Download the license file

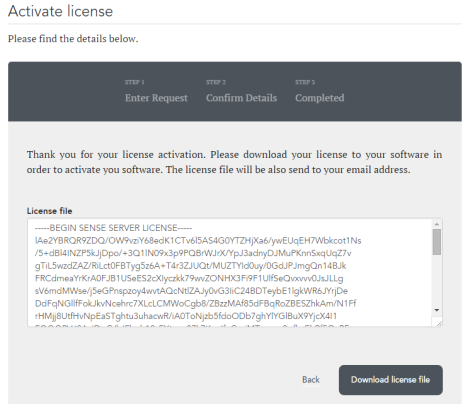click(391, 380)
